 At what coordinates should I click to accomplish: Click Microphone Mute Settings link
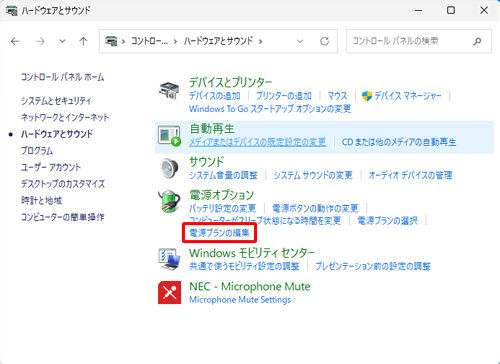click(x=240, y=300)
